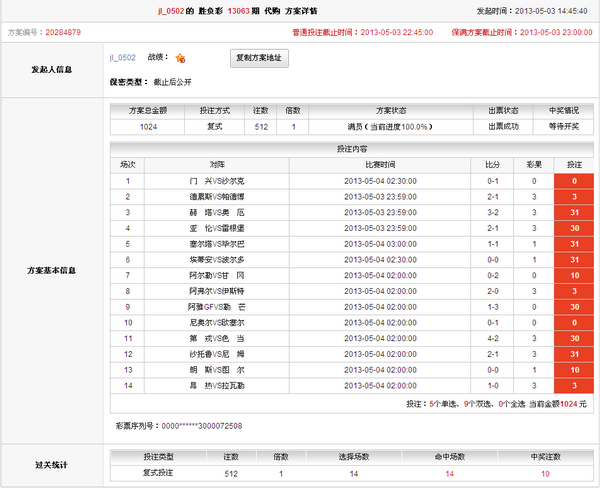The width and height of the screenshot is (600, 488).
Task: Click the 塞尔塔VS毕尔巴 match name
Action: click(217, 244)
